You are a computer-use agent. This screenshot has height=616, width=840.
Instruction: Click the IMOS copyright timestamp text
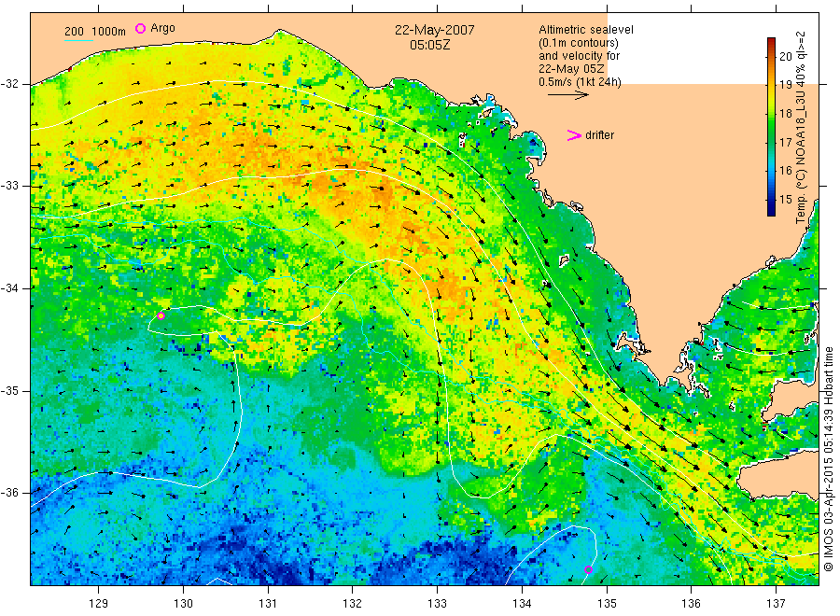828,459
